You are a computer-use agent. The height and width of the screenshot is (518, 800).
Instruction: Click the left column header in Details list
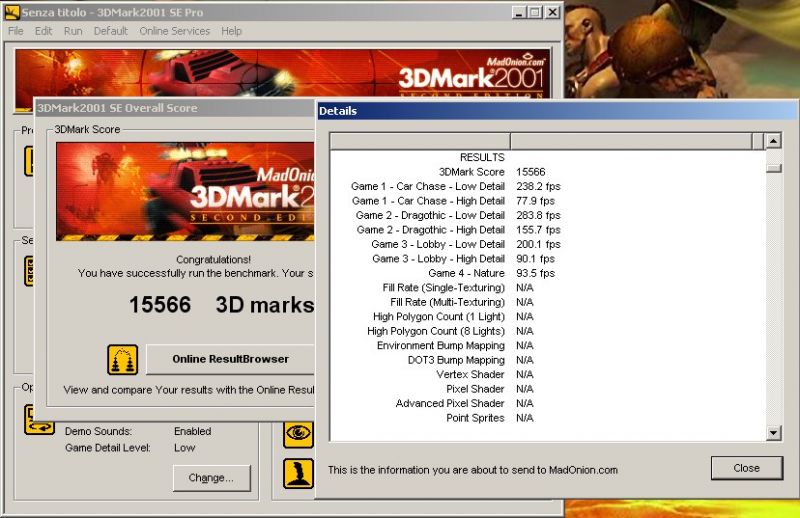(420, 141)
